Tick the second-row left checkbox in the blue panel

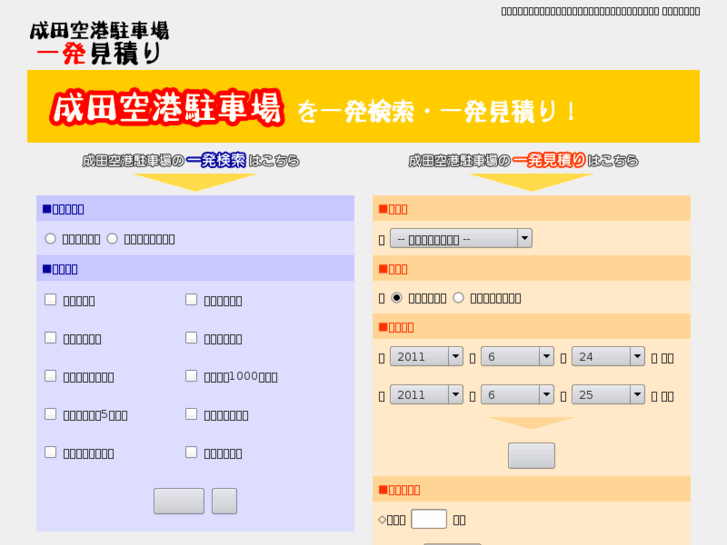[x=50, y=338]
